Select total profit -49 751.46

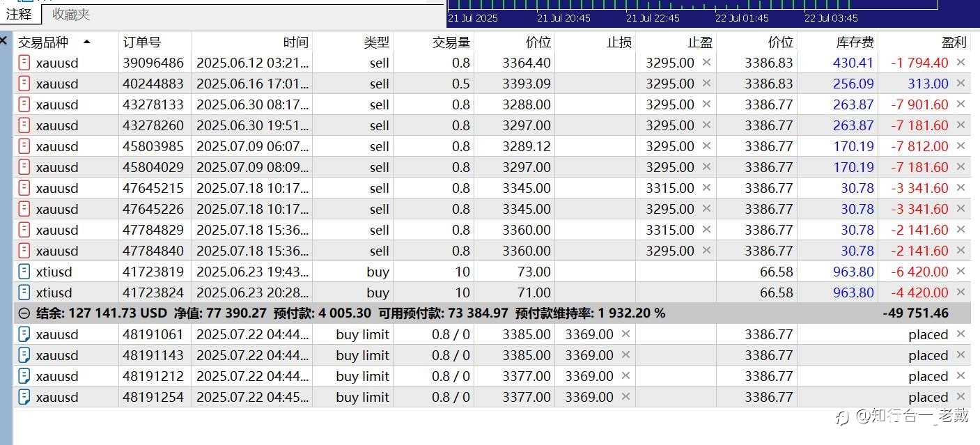pyautogui.click(x=915, y=313)
